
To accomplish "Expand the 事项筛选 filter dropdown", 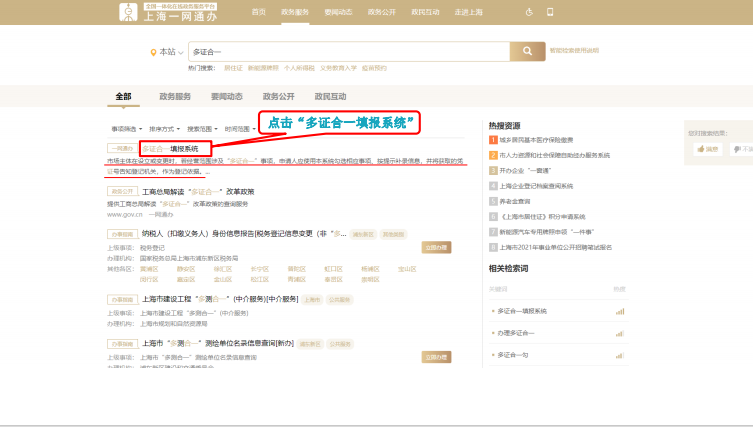I will [x=127, y=129].
